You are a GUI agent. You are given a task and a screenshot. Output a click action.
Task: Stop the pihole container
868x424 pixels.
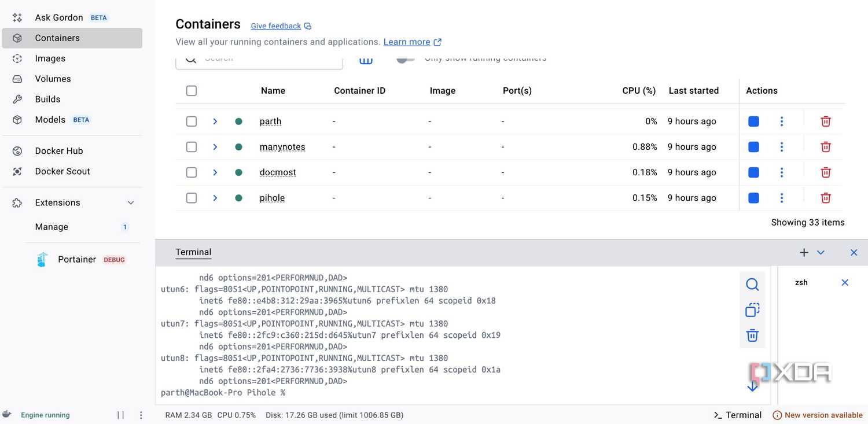(753, 198)
